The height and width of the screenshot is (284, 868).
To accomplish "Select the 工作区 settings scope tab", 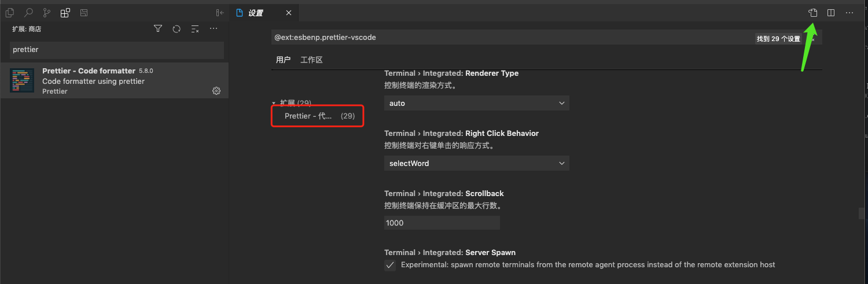I will [x=311, y=60].
